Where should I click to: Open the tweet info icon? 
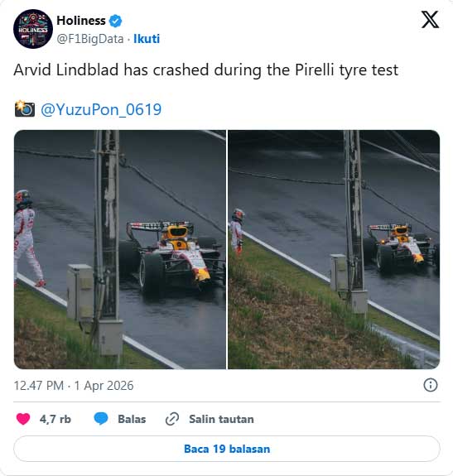click(431, 385)
